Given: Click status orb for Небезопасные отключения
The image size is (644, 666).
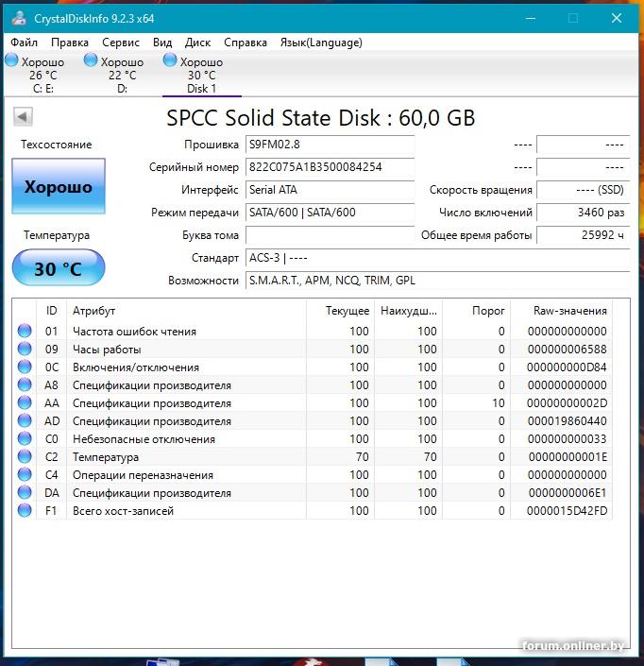Looking at the screenshot, I should tap(25, 439).
